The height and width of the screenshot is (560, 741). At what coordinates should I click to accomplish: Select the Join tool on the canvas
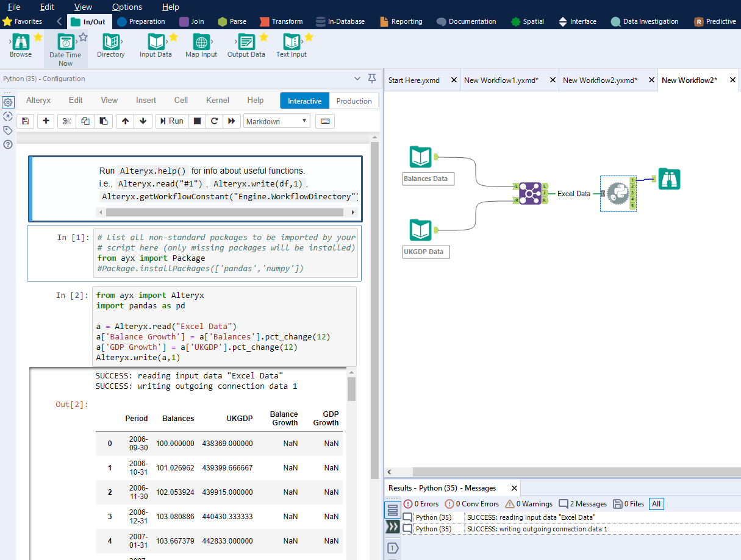[530, 193]
